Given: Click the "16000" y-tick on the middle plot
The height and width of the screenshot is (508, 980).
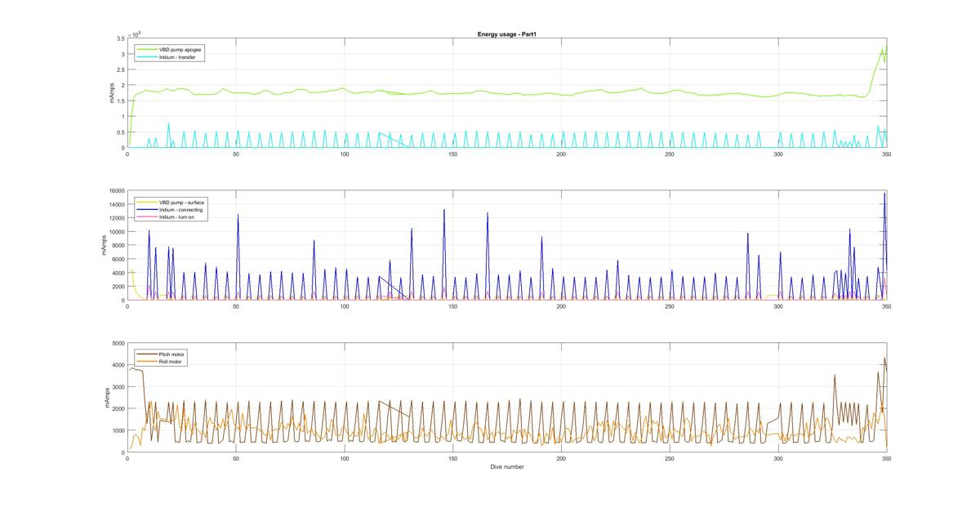Looking at the screenshot, I should [116, 191].
